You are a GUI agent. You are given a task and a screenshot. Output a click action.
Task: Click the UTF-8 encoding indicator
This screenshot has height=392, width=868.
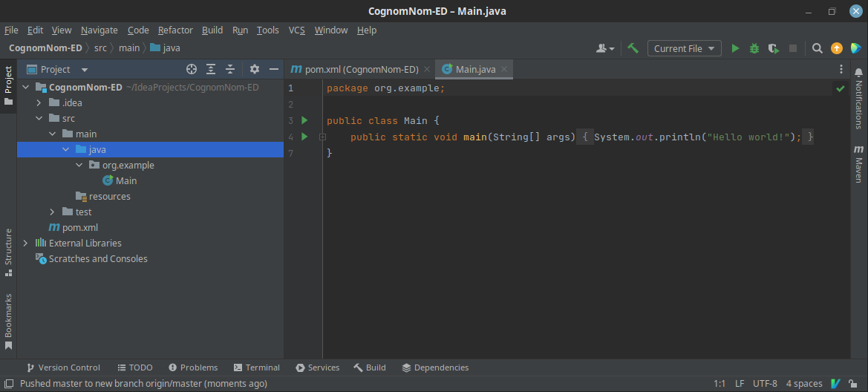click(x=765, y=383)
